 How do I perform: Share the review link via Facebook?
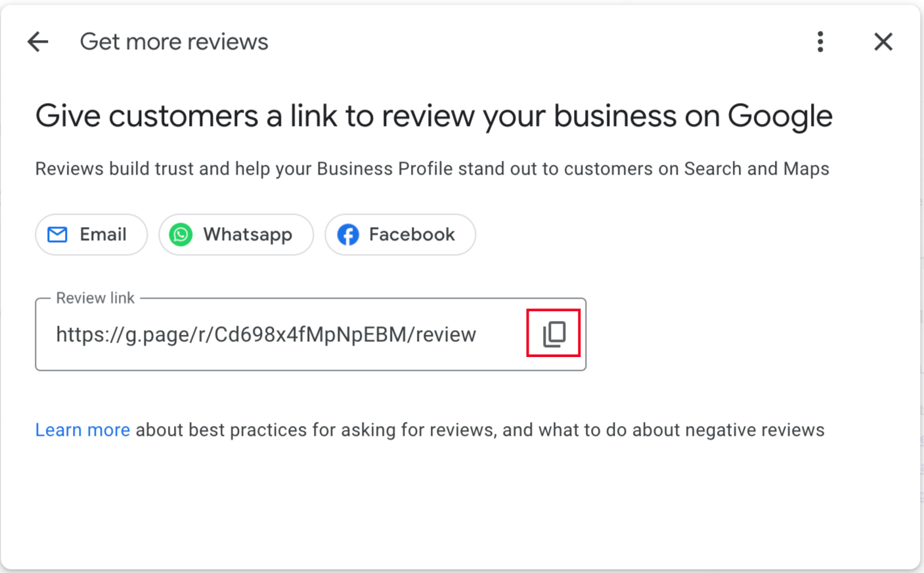400,234
